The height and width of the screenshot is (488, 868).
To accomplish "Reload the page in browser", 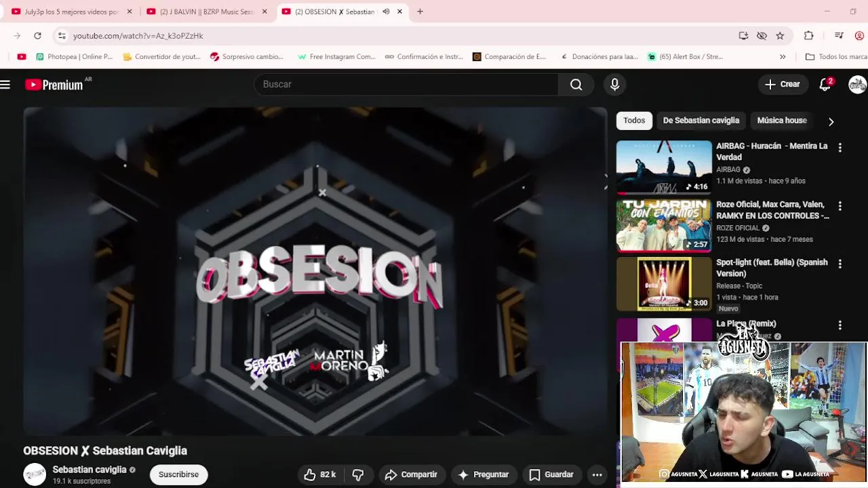I will coord(37,35).
